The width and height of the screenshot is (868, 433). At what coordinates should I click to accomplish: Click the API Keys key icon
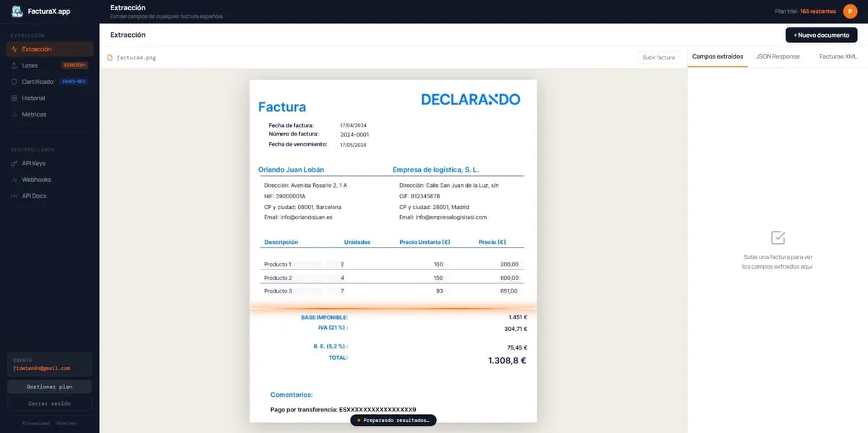point(14,164)
